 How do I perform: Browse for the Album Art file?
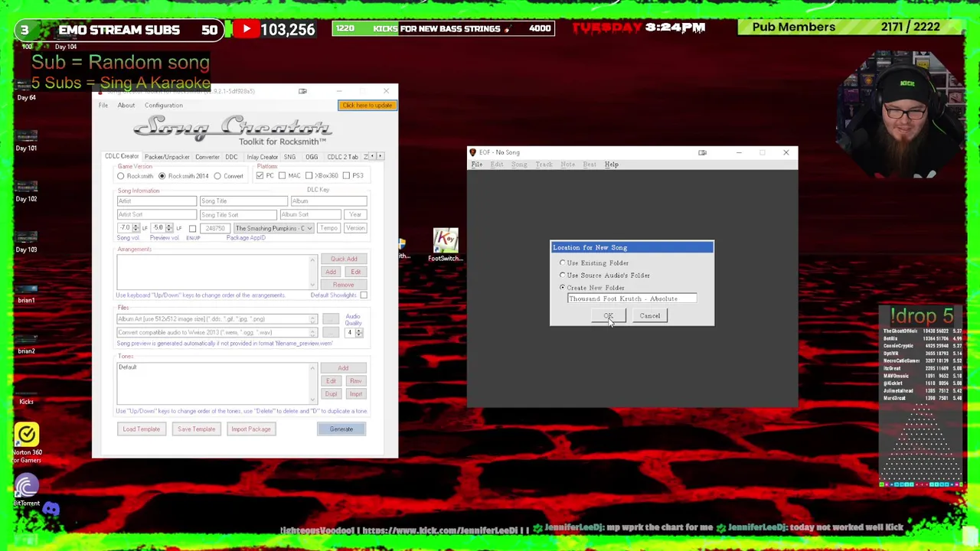tap(331, 318)
